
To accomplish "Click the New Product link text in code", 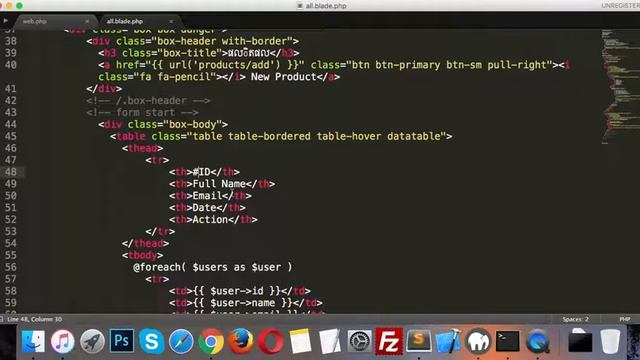I will click(284, 77).
